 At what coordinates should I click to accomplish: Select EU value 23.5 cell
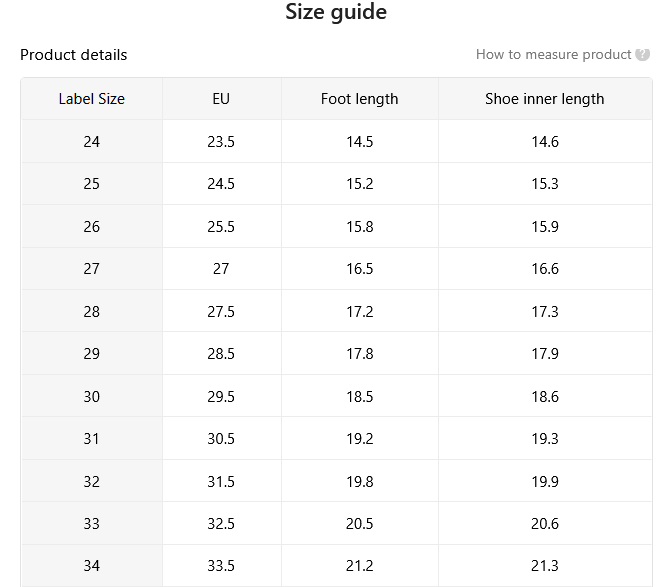tap(221, 141)
